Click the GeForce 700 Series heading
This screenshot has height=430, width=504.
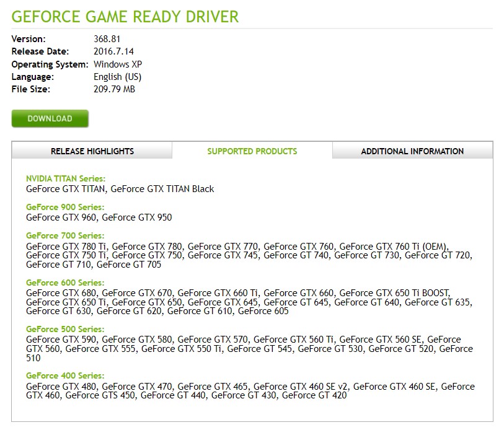coord(65,235)
